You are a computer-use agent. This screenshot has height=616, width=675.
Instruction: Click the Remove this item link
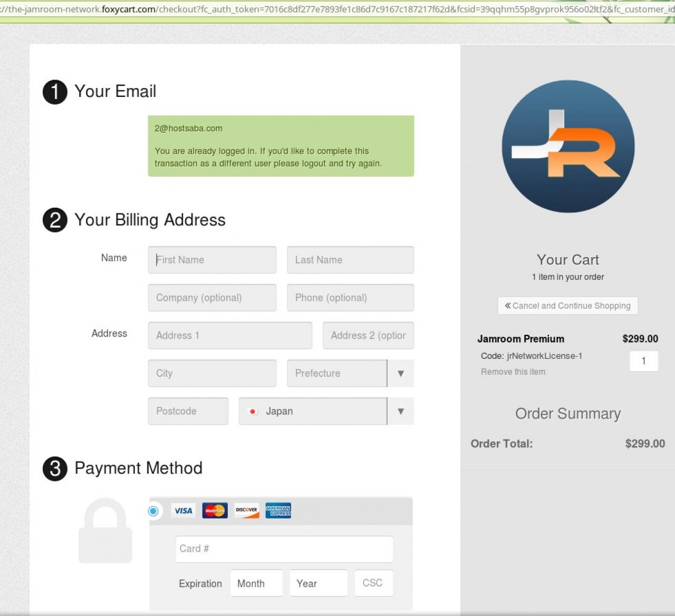click(x=513, y=372)
